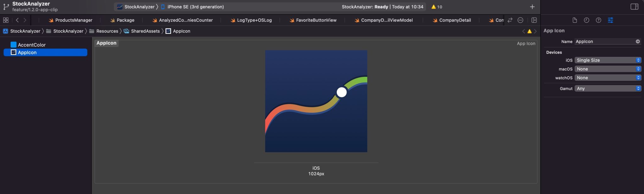Viewport: 644px width, 194px height.
Task: Click the yellow warning icon in jump bar
Action: 530,31
